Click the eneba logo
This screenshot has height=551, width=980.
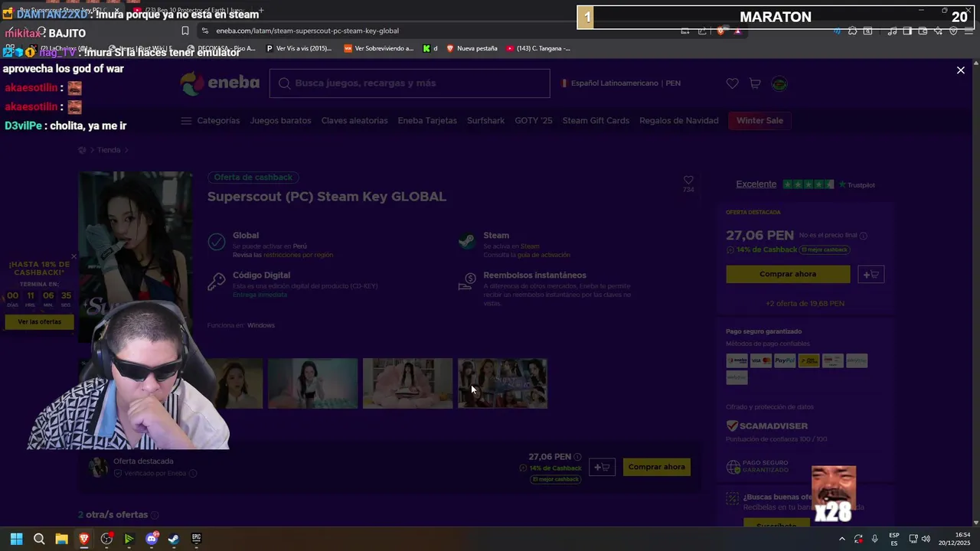click(x=220, y=83)
